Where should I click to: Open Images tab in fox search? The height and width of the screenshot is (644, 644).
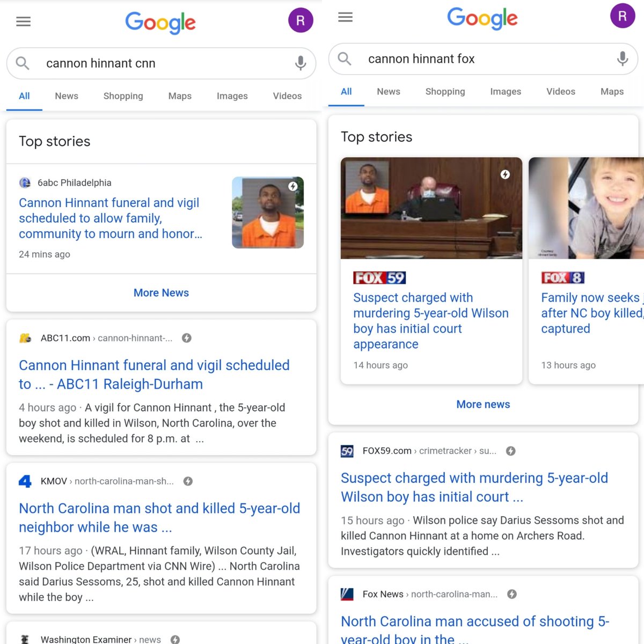click(x=506, y=92)
